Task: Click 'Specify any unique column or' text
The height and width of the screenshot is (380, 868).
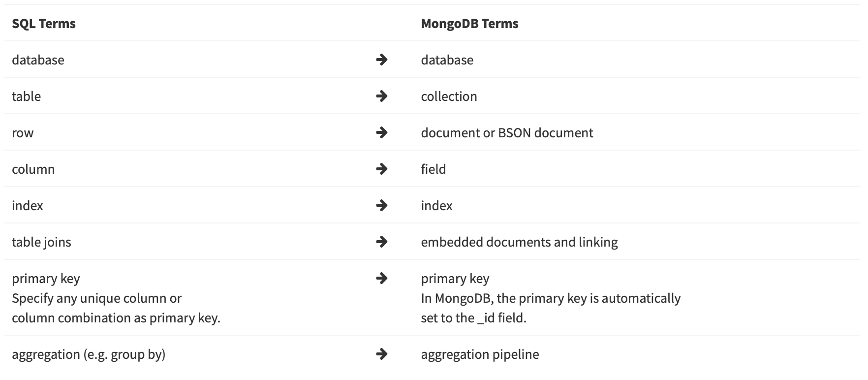Action: [x=96, y=298]
